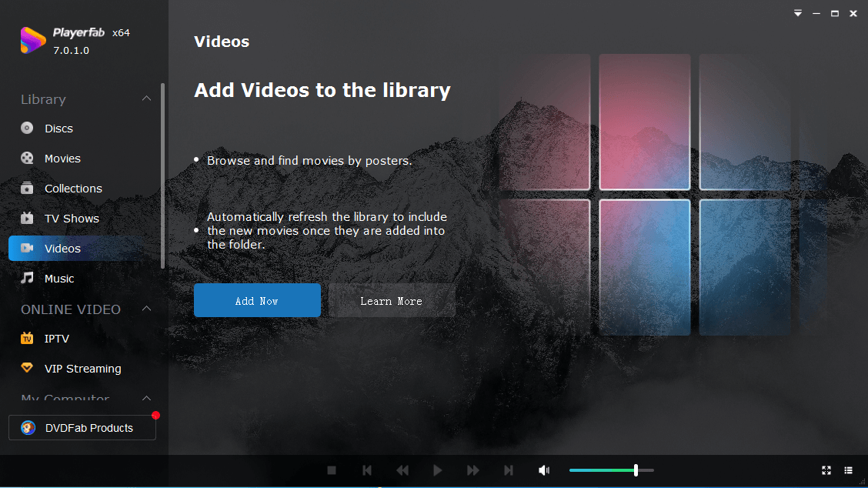The height and width of the screenshot is (488, 868).
Task: Click the sidebar vertical scrollbar
Action: point(163,176)
